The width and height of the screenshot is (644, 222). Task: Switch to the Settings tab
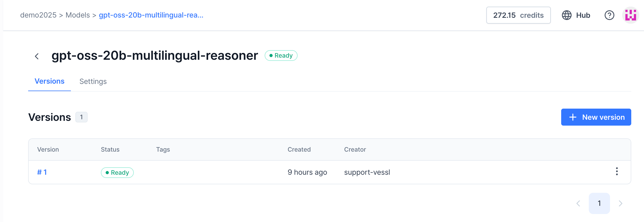(x=93, y=81)
